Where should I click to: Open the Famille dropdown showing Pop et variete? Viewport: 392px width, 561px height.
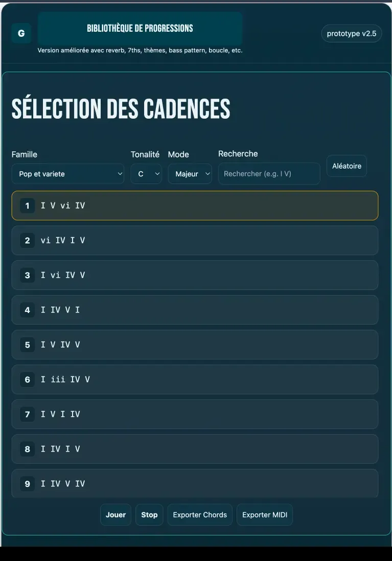(67, 174)
